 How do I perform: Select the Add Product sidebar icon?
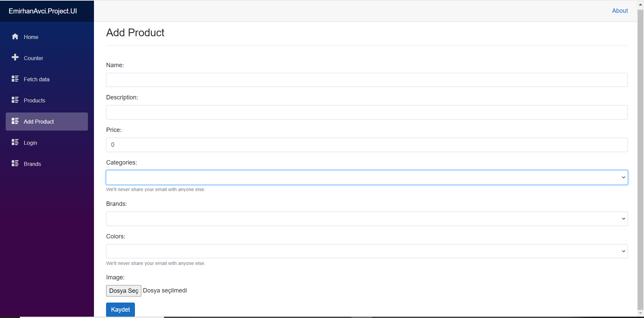coord(15,121)
